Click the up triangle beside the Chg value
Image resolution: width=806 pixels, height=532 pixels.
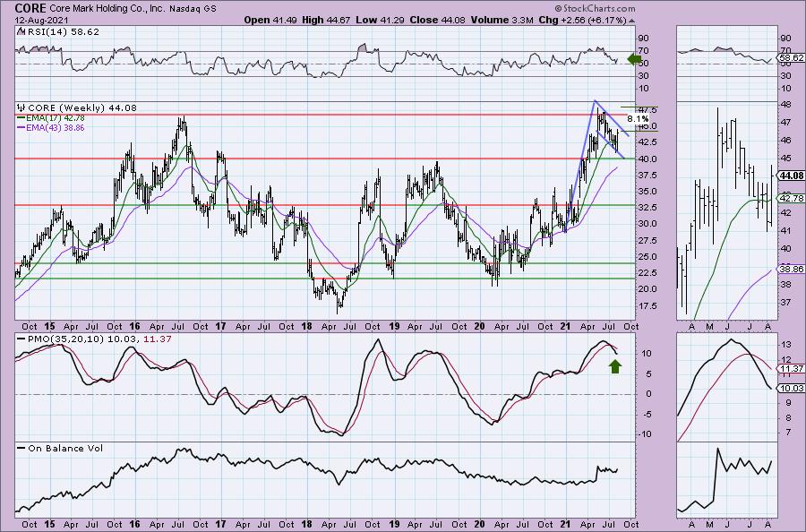[631, 21]
